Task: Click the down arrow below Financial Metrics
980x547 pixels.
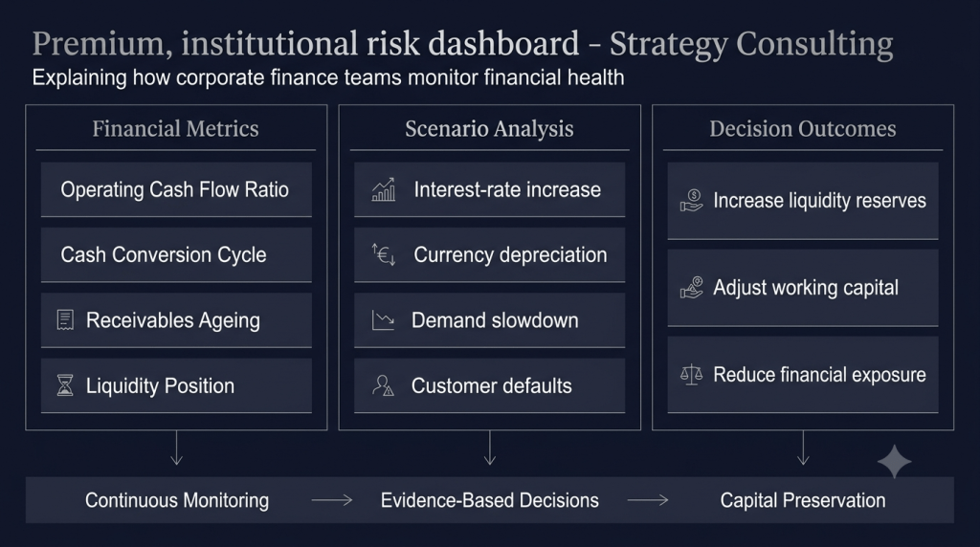Action: click(x=177, y=449)
